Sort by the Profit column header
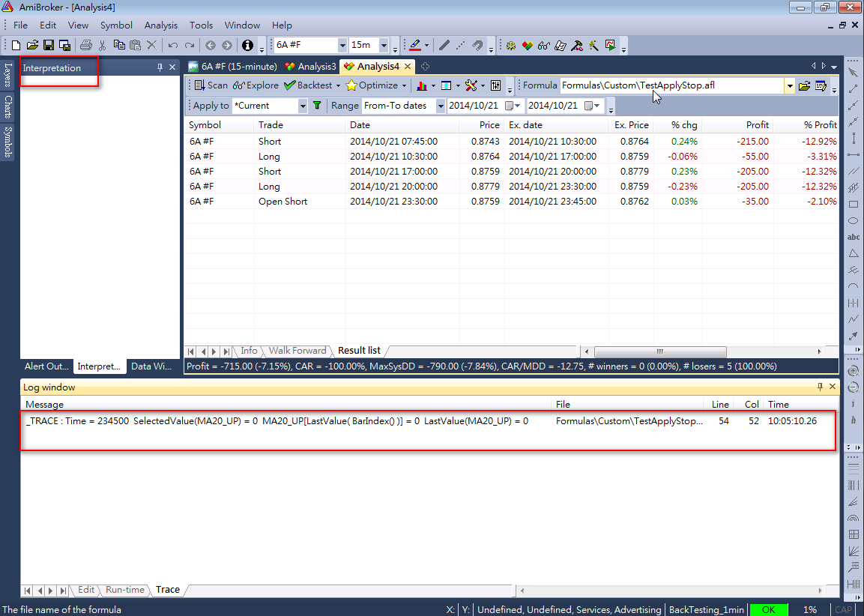 [737, 125]
